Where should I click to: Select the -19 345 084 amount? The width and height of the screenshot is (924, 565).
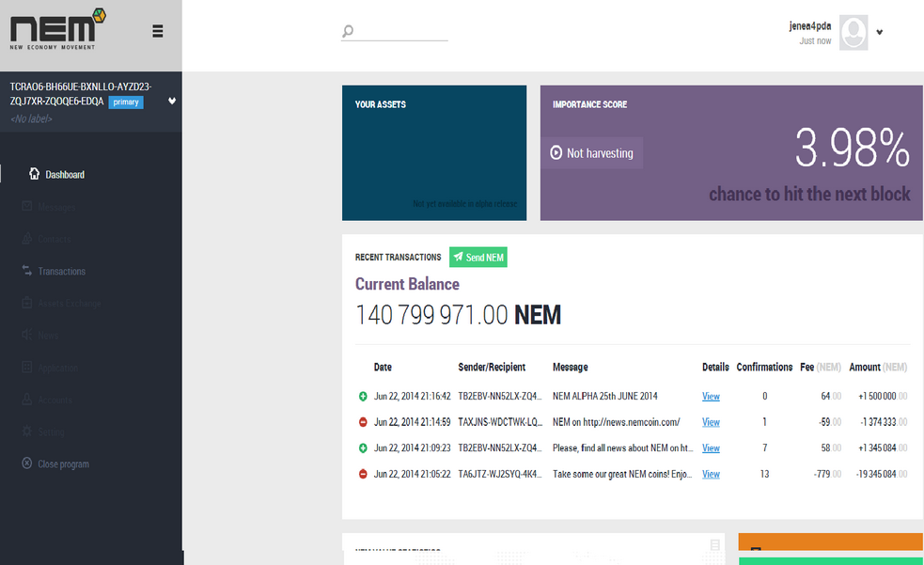882,474
